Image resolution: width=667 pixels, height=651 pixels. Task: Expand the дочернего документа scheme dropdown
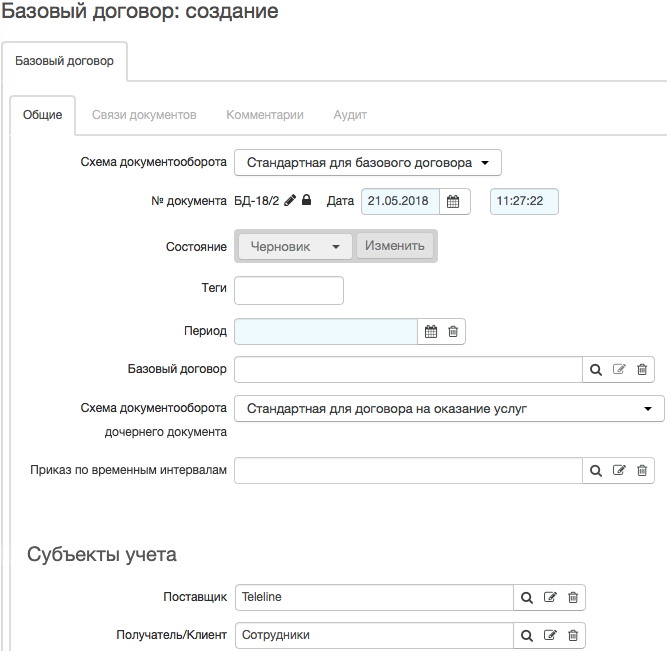[449, 409]
